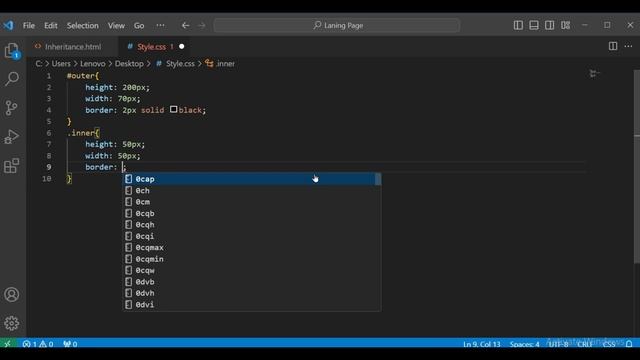Open the notifications bell icon
Image resolution: width=640 pixels, height=360 pixels.
(x=629, y=344)
